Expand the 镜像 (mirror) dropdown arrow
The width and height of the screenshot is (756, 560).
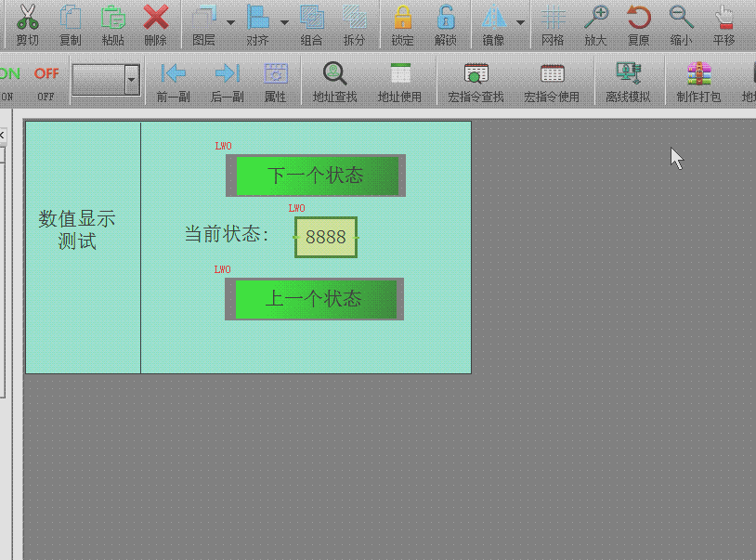click(x=520, y=22)
